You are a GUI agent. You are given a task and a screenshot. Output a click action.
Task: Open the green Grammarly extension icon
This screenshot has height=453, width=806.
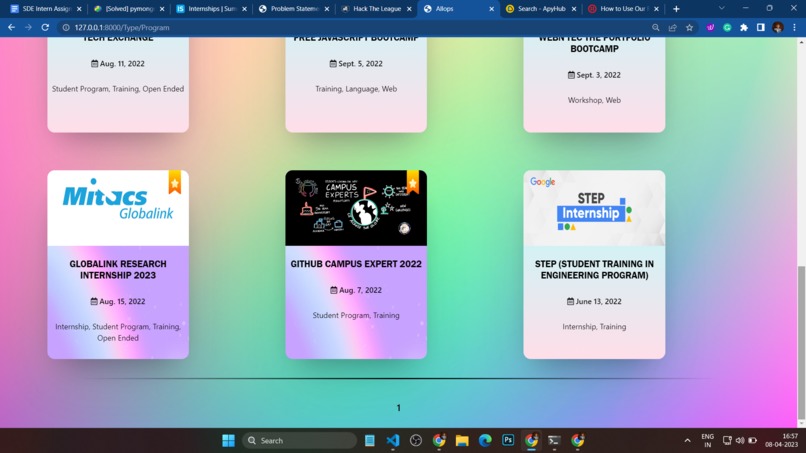coord(727,28)
